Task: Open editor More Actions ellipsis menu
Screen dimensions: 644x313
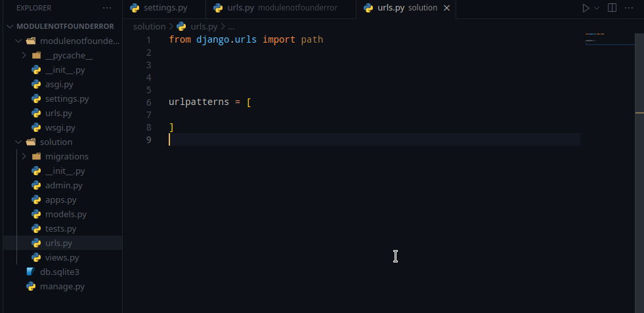Action: 631,8
